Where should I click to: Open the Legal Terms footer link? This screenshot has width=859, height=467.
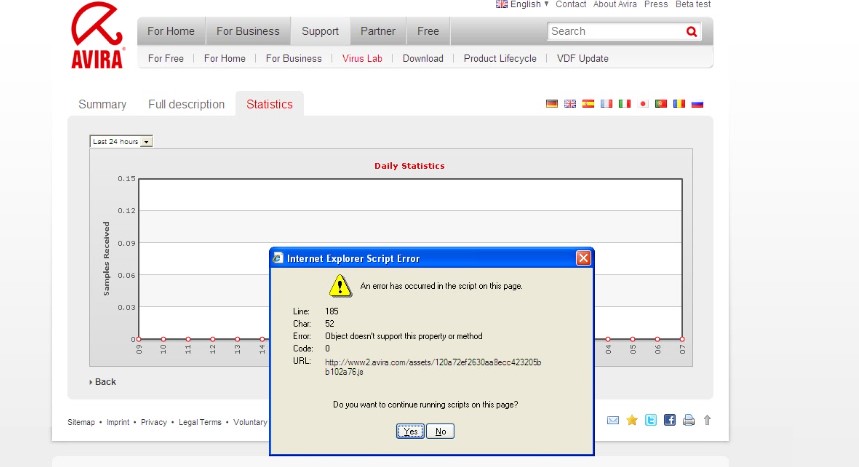pos(200,422)
